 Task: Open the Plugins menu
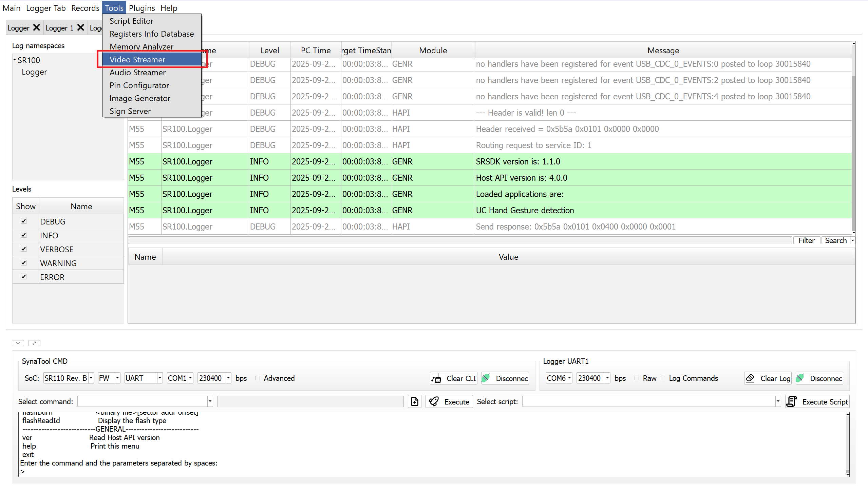(x=142, y=8)
